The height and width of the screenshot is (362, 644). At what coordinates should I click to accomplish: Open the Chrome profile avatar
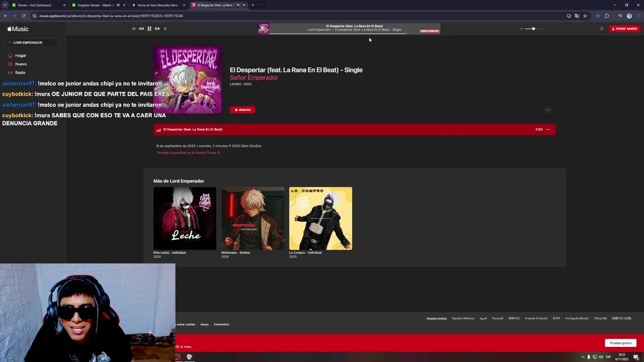click(629, 16)
